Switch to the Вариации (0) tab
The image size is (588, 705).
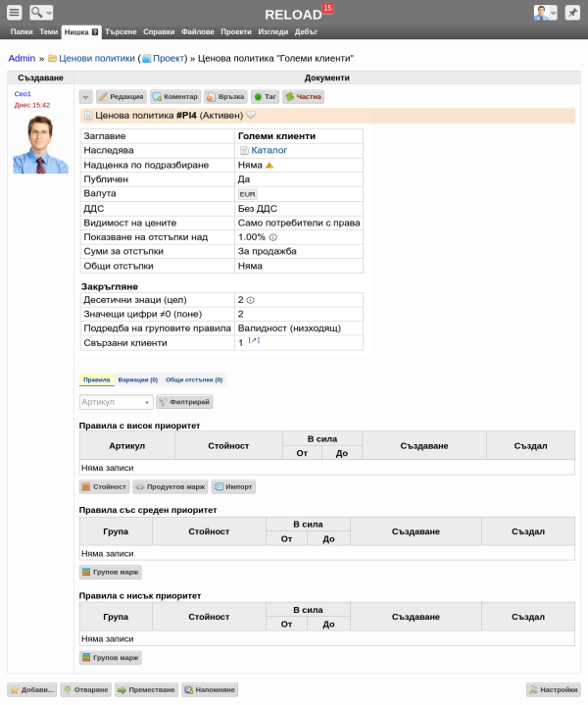click(x=138, y=379)
